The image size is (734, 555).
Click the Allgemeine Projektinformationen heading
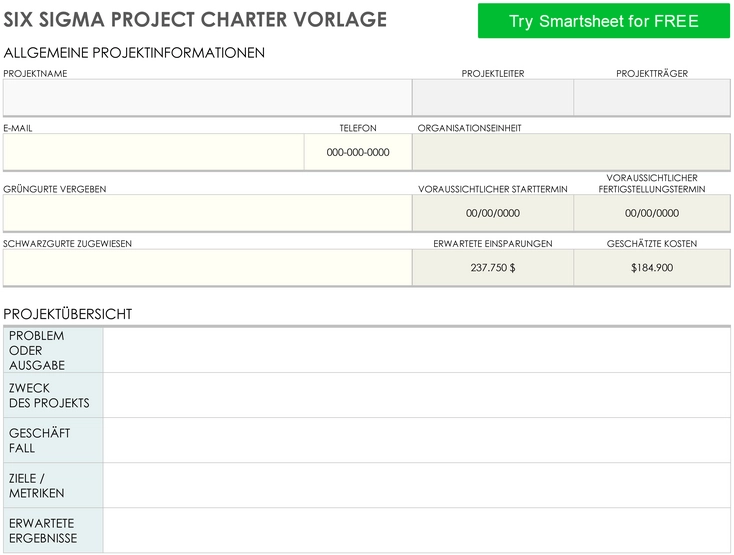(x=134, y=53)
